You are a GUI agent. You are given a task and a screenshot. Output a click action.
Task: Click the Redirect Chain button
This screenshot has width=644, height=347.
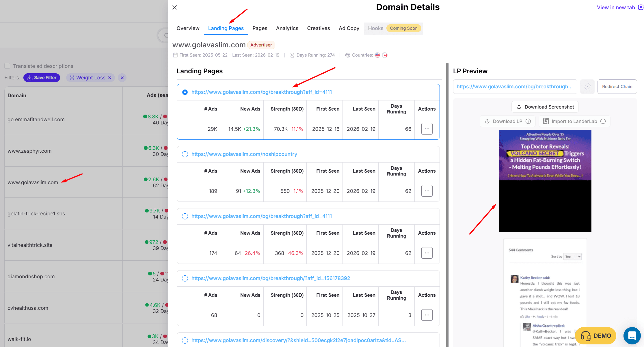(x=617, y=87)
